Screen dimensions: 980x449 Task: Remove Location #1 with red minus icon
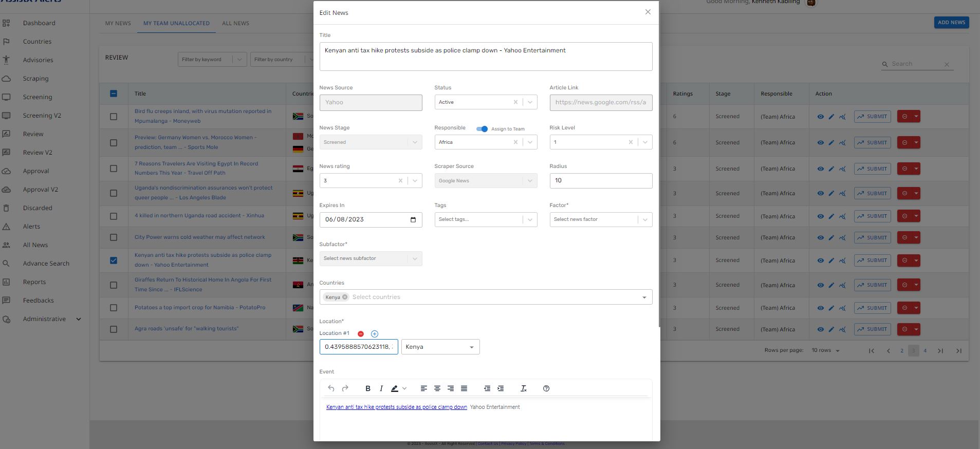pos(361,334)
